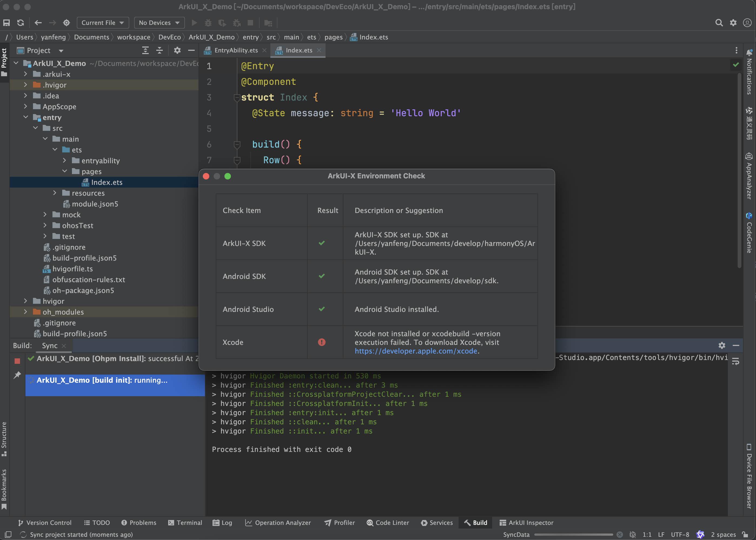Open Search Everywhere magnifier icon

pos(719,23)
